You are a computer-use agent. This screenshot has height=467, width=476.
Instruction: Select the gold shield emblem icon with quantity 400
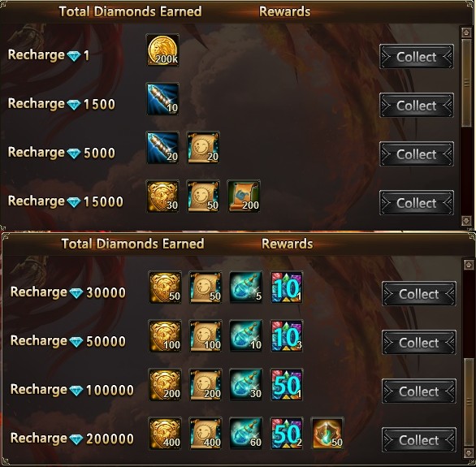coord(165,434)
